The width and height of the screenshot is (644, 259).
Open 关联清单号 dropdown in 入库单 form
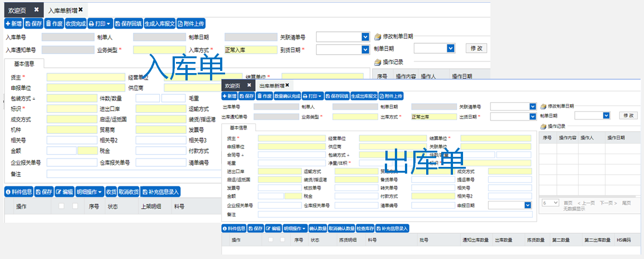(365, 37)
